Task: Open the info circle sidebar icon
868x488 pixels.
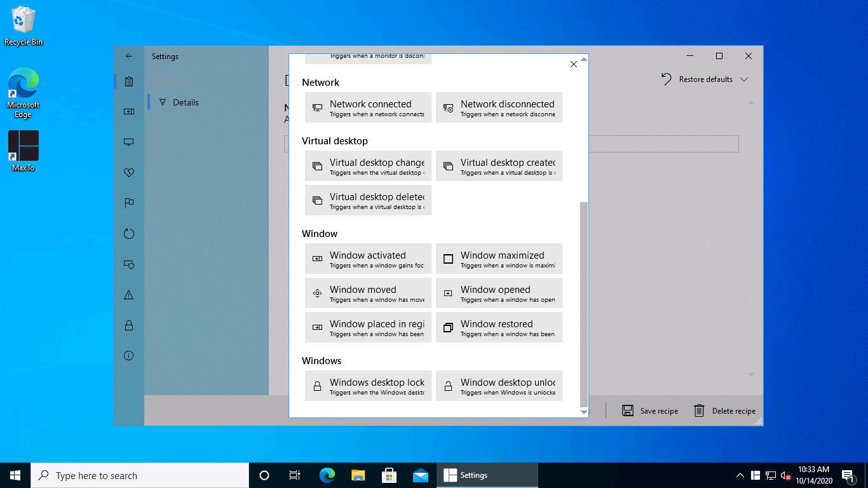Action: 129,356
